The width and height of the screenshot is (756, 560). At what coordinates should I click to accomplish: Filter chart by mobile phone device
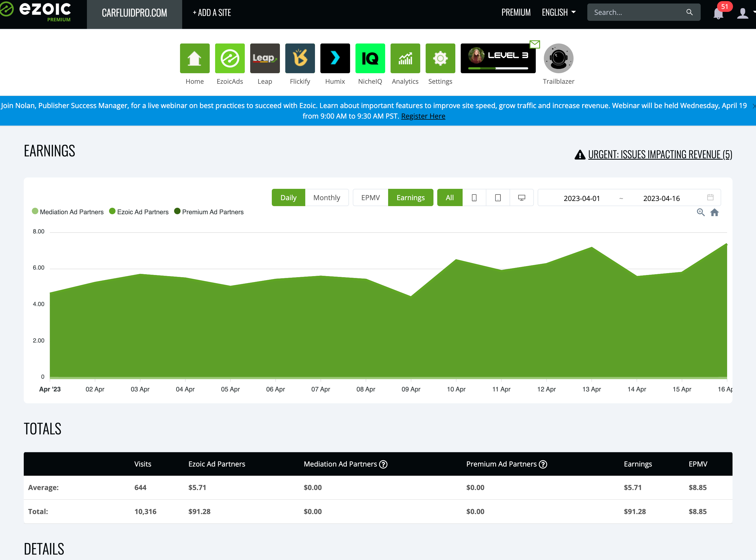(x=474, y=197)
